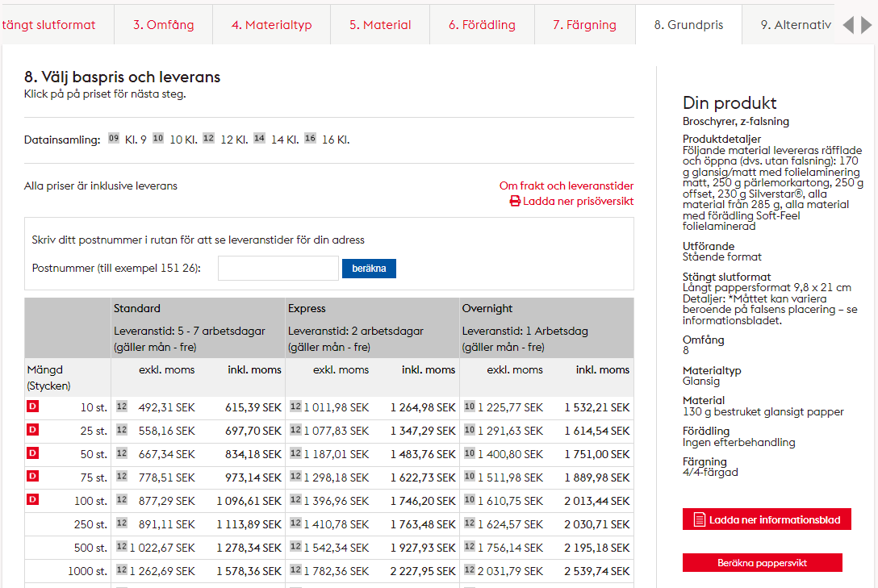Click the red D icon beside 10 st.
878x588 pixels.
point(33,407)
